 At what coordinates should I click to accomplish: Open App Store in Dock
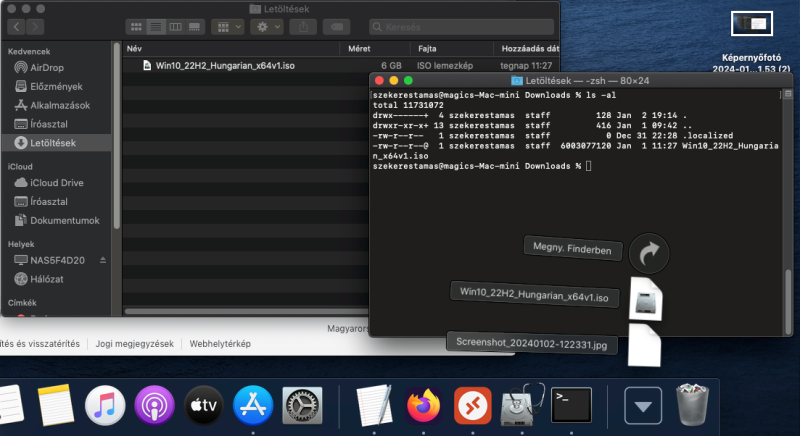click(253, 405)
